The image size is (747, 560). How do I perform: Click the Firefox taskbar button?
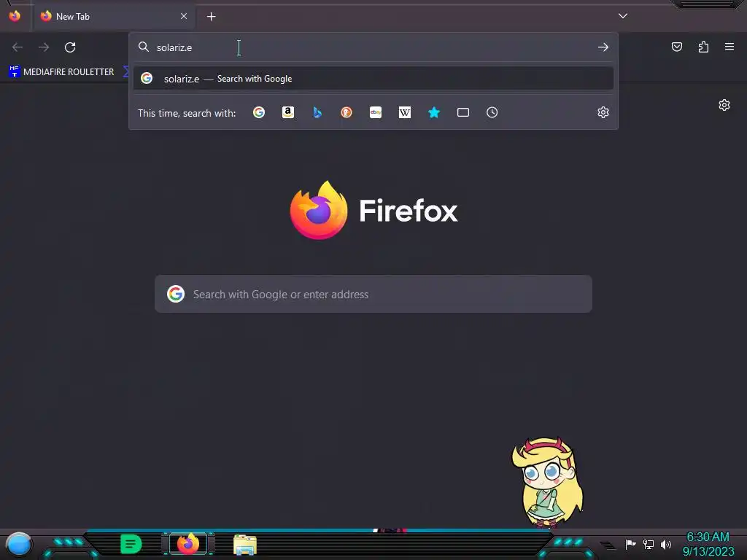tap(188, 544)
